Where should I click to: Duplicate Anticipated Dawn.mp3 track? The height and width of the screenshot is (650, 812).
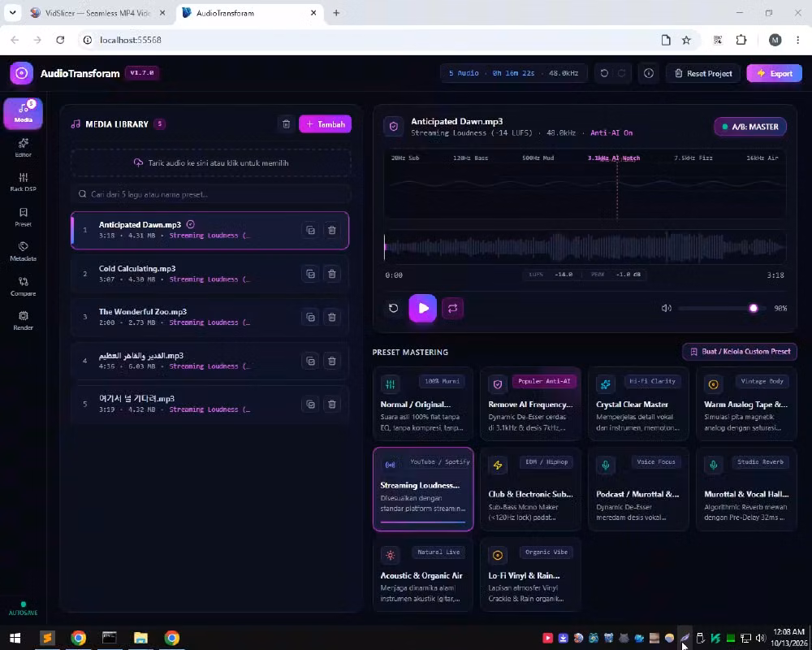click(x=310, y=230)
